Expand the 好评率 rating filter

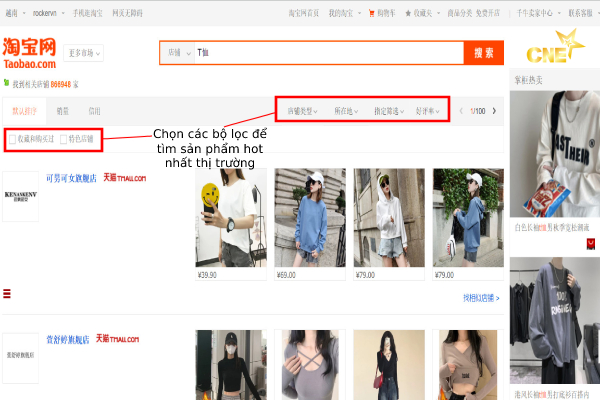pyautogui.click(x=427, y=111)
